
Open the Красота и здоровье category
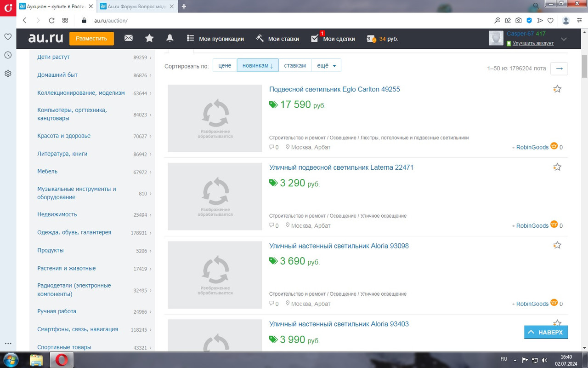(64, 136)
